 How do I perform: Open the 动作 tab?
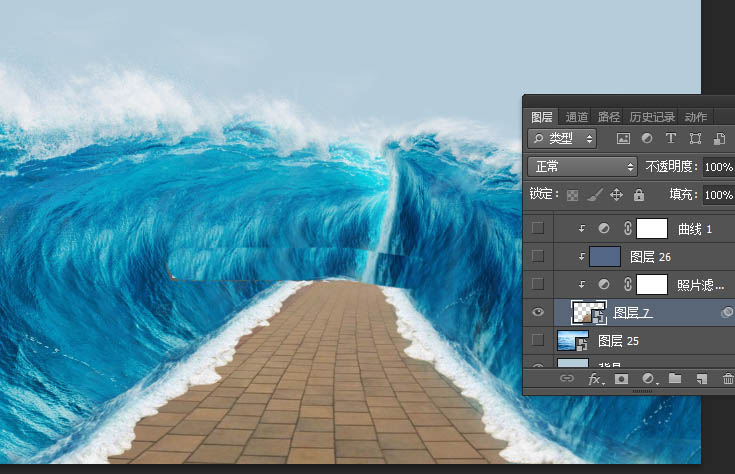coord(695,117)
